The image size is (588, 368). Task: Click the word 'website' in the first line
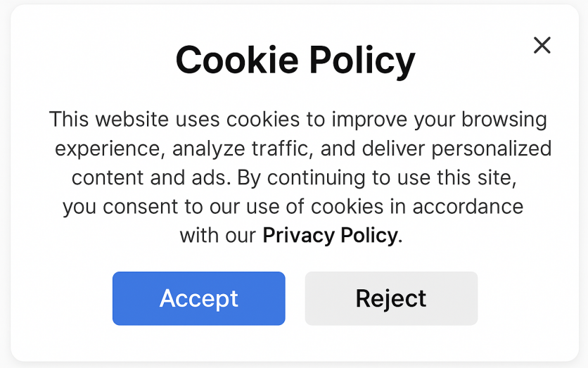132,120
